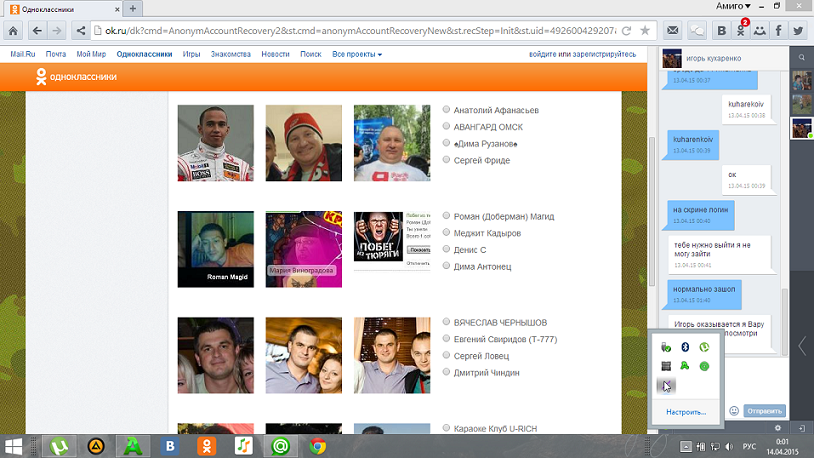Open the Twitter icon in the toolbar

click(798, 31)
